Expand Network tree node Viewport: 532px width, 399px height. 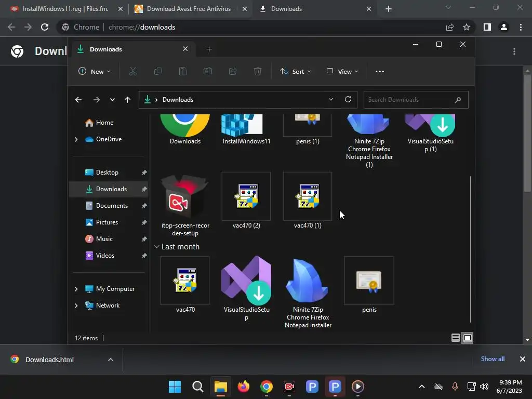click(x=76, y=305)
